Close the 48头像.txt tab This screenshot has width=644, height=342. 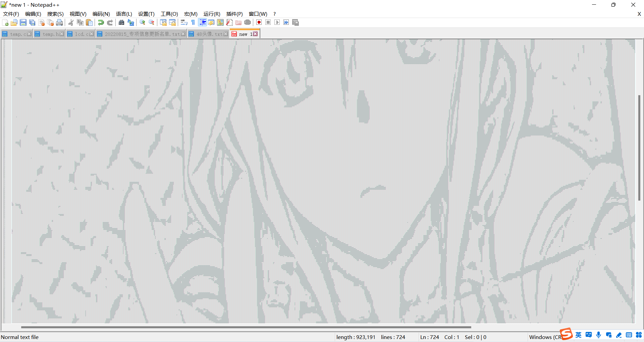click(x=226, y=34)
